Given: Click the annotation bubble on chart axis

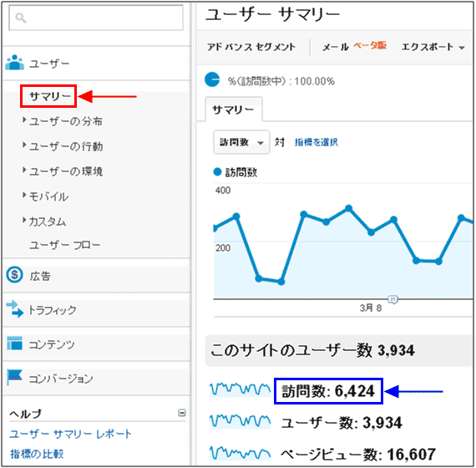Looking at the screenshot, I should pyautogui.click(x=392, y=300).
